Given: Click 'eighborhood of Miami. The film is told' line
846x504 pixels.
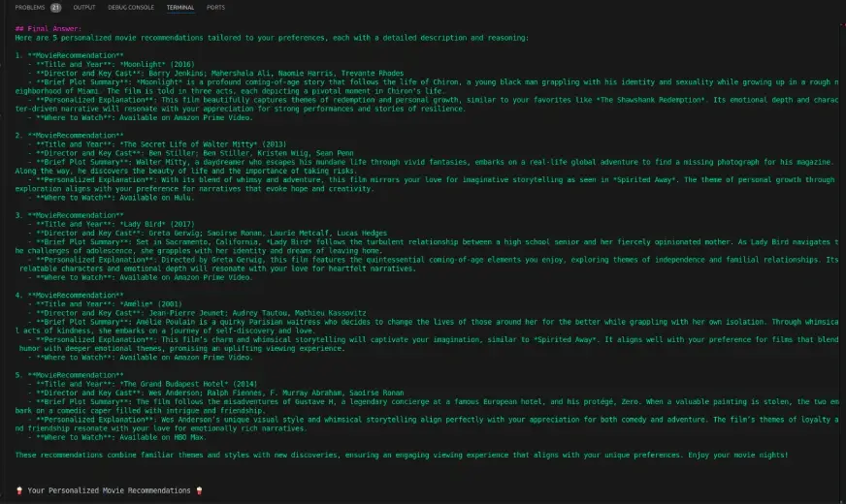Looking at the screenshot, I should pos(230,91).
